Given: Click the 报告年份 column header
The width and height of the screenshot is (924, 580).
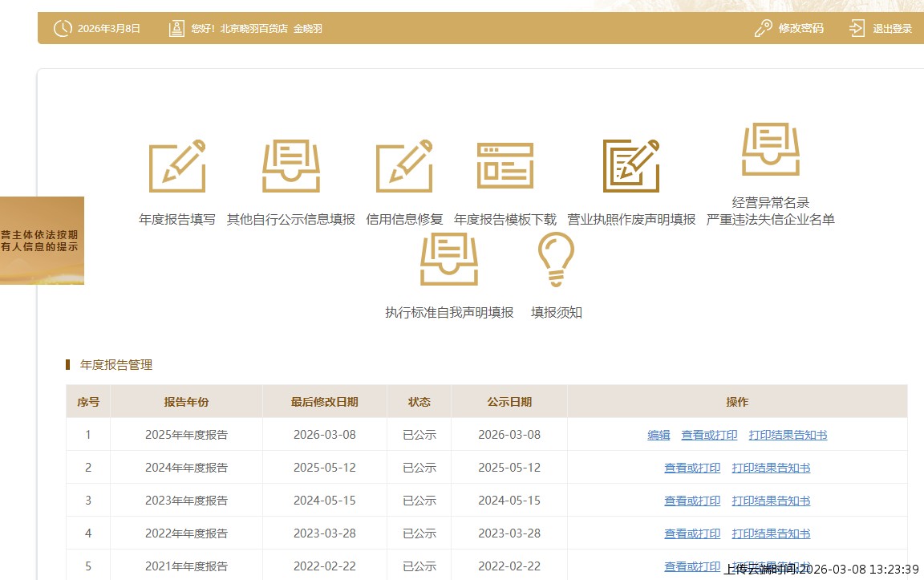Looking at the screenshot, I should click(x=186, y=402).
